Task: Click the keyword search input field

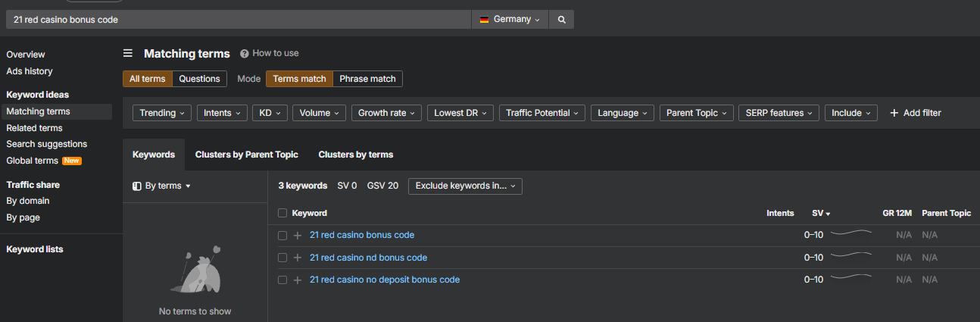Action: [239, 20]
